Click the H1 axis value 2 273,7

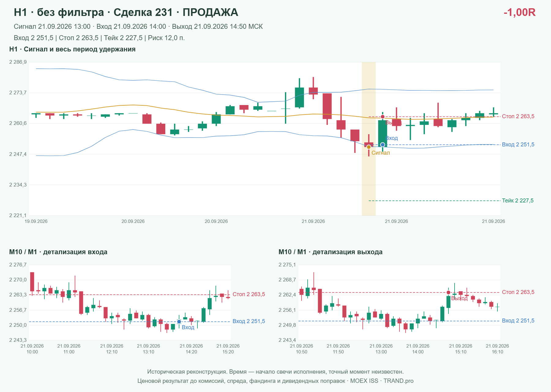18,92
